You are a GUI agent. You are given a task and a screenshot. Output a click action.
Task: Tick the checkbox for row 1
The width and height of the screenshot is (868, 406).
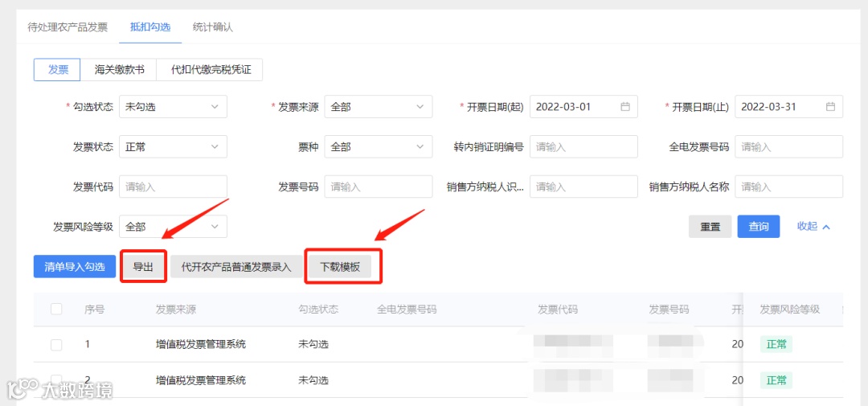pyautogui.click(x=56, y=345)
